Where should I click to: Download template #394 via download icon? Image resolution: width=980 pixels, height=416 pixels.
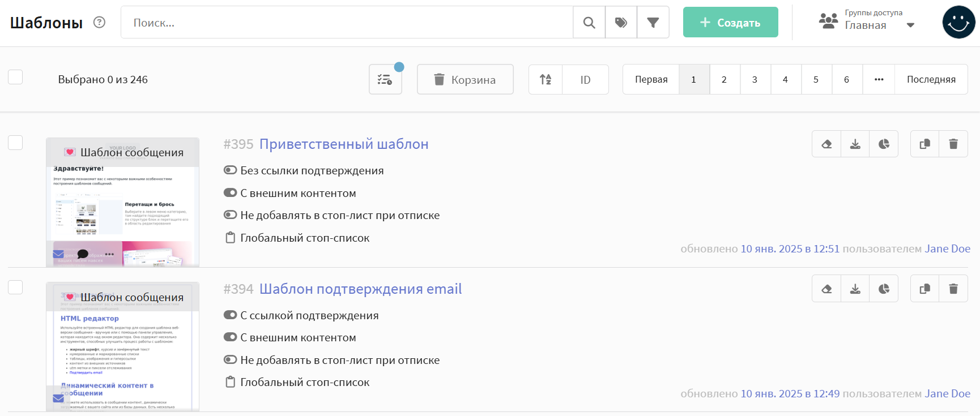point(855,289)
